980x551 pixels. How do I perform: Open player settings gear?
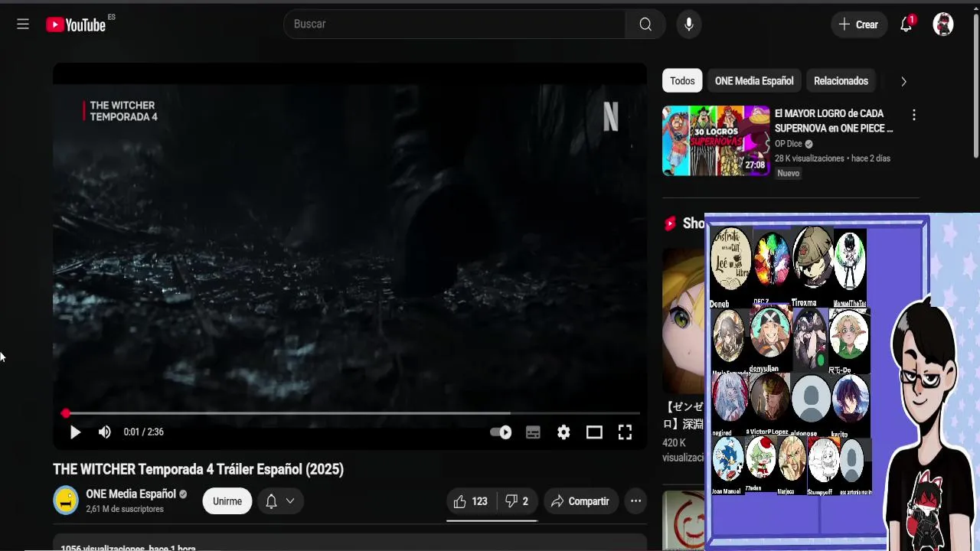(x=563, y=432)
